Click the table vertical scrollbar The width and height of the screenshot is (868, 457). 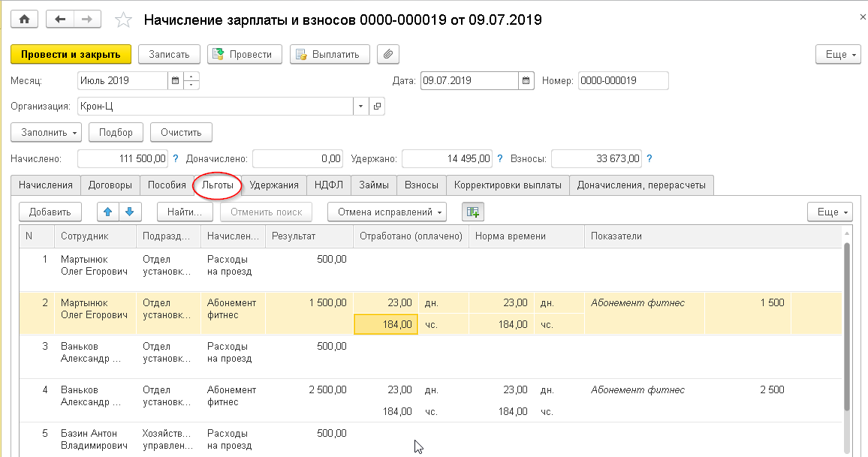point(846,326)
